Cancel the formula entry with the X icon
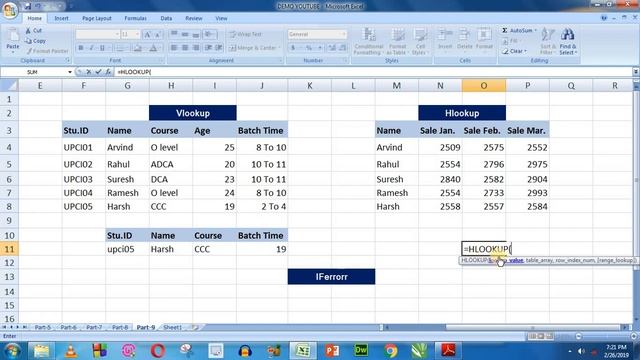The height and width of the screenshot is (360, 640). click(89, 72)
